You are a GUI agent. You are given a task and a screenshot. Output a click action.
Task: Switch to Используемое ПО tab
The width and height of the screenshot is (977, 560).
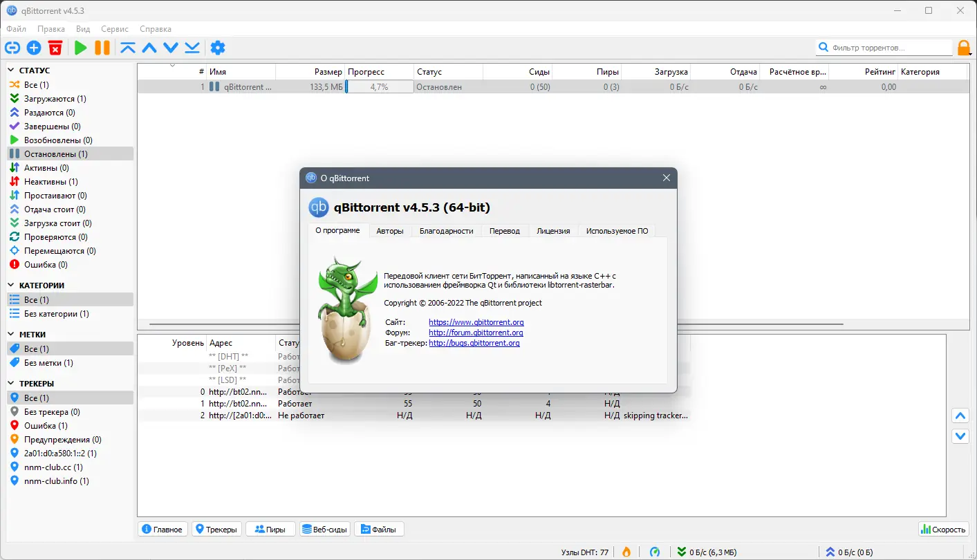617,231
